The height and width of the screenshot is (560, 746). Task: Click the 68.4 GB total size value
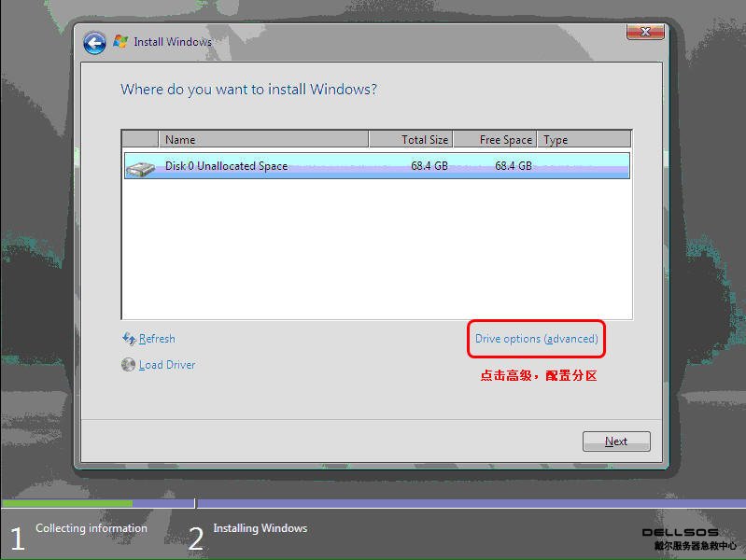pyautogui.click(x=429, y=165)
